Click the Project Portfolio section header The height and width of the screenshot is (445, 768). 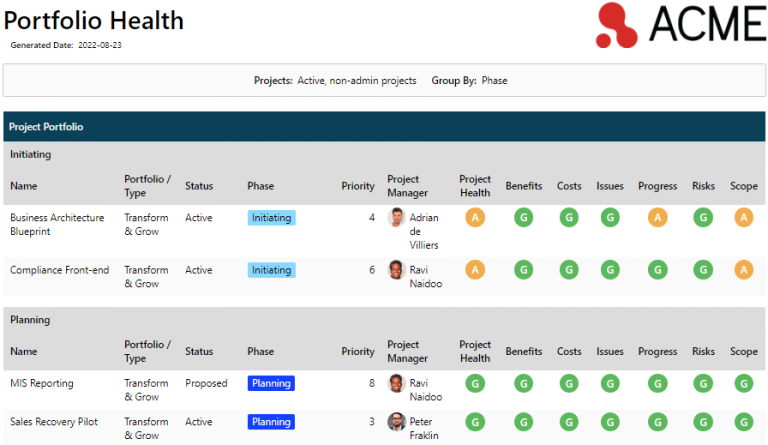46,127
